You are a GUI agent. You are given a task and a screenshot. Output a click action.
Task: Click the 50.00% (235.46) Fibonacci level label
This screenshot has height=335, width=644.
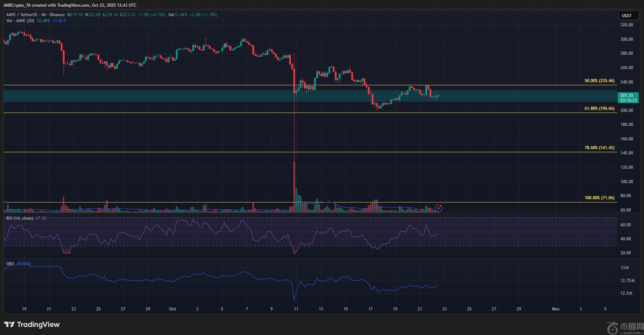pyautogui.click(x=599, y=81)
